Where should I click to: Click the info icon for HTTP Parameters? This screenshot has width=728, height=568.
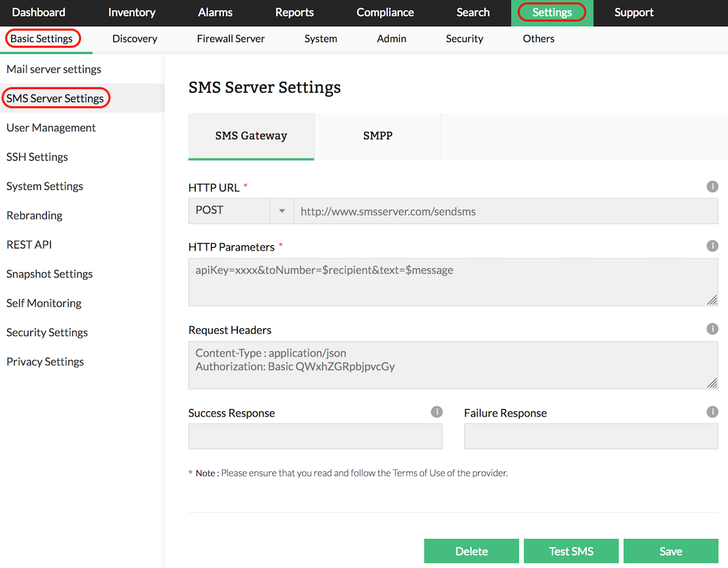pos(712,246)
